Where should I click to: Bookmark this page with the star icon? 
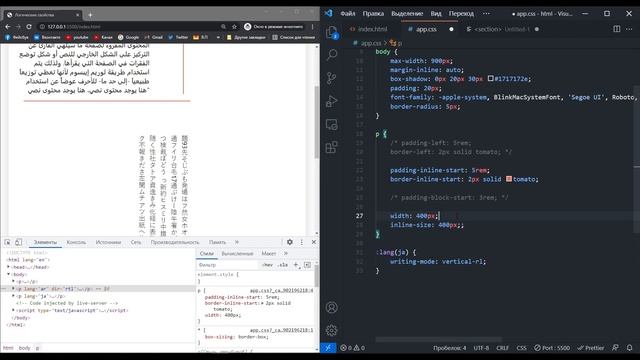(234, 27)
